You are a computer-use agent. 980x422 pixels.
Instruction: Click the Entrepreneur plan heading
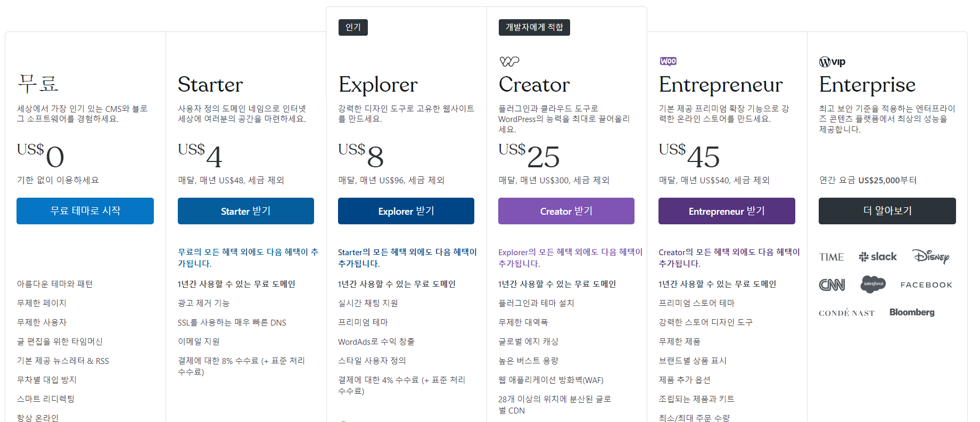721,85
